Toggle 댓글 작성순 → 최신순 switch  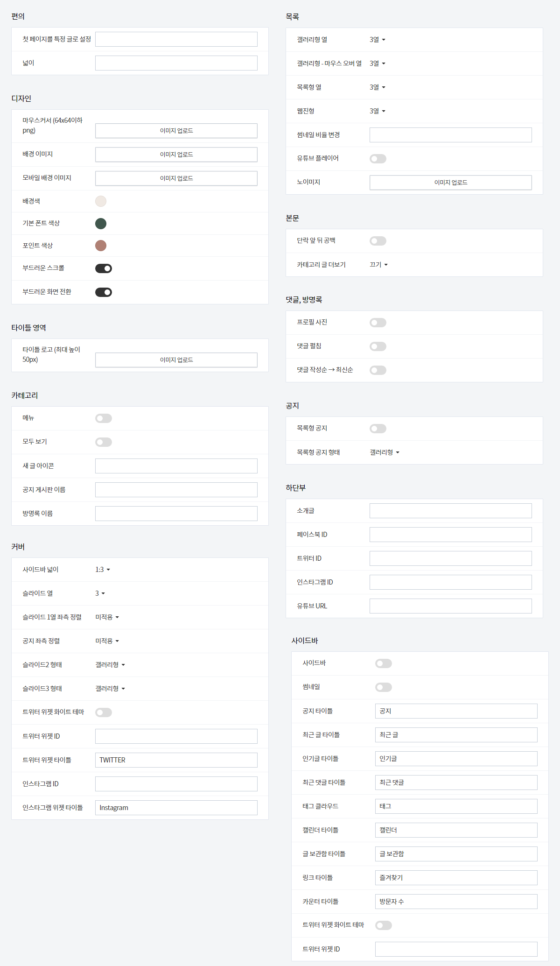[x=378, y=370]
